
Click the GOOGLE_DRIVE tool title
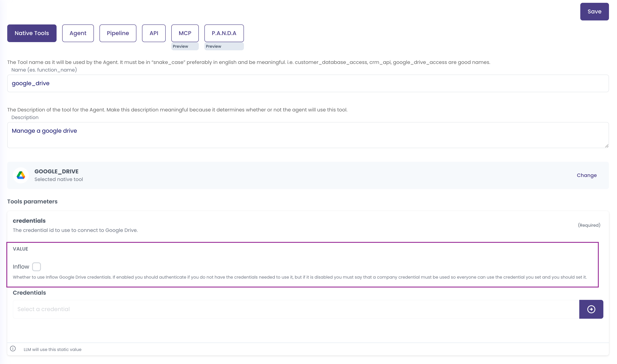56,171
